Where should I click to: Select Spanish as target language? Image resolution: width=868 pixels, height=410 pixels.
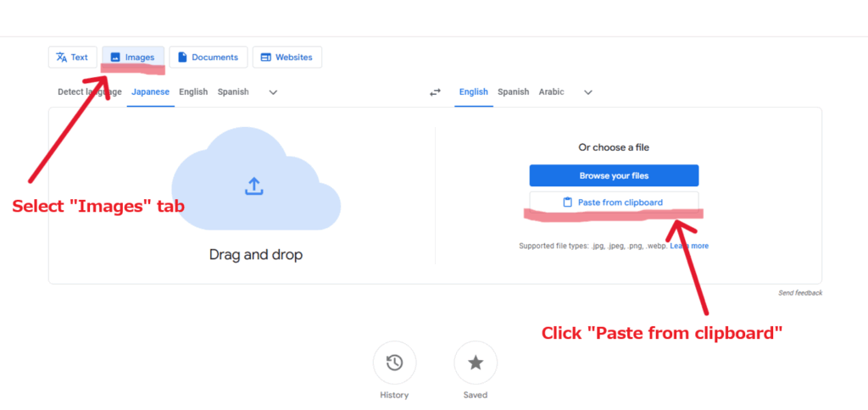coord(513,91)
